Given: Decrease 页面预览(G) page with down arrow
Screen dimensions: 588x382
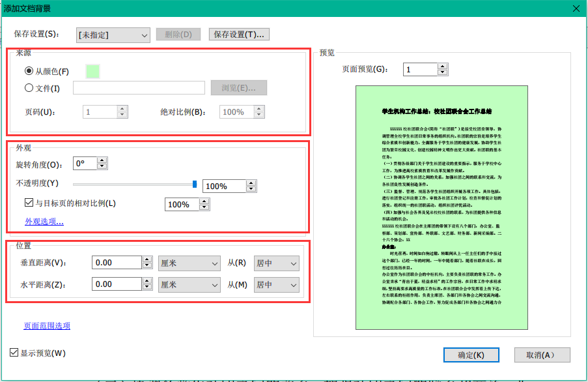Looking at the screenshot, I should (x=443, y=72).
